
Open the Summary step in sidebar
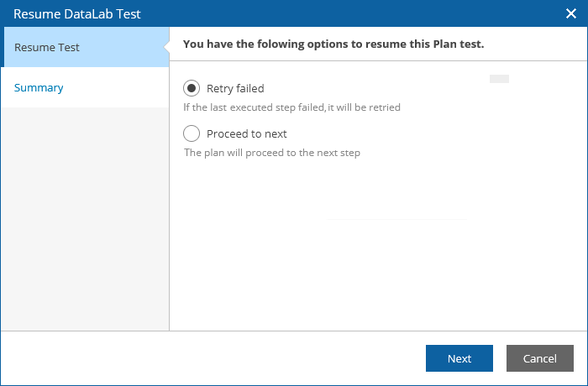[x=39, y=87]
